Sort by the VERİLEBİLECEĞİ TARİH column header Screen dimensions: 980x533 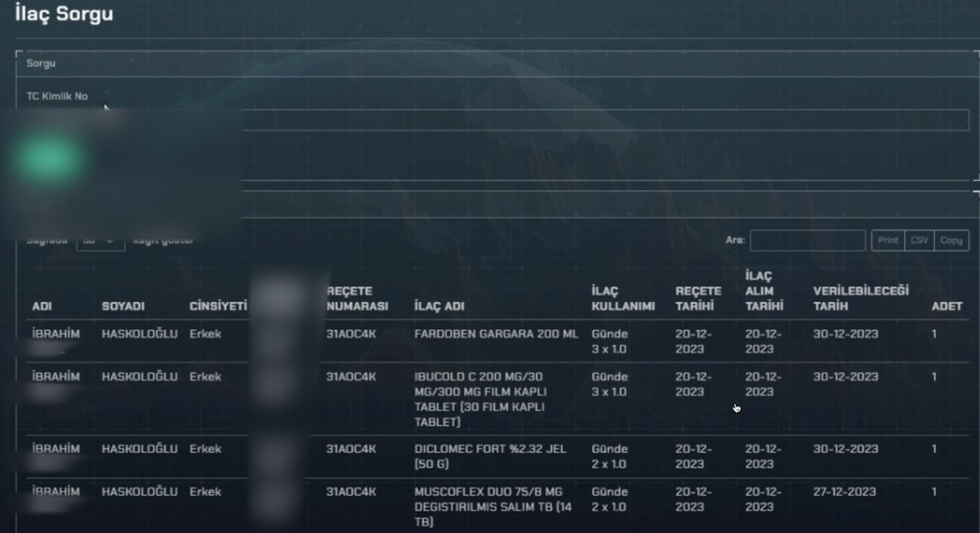pyautogui.click(x=861, y=299)
